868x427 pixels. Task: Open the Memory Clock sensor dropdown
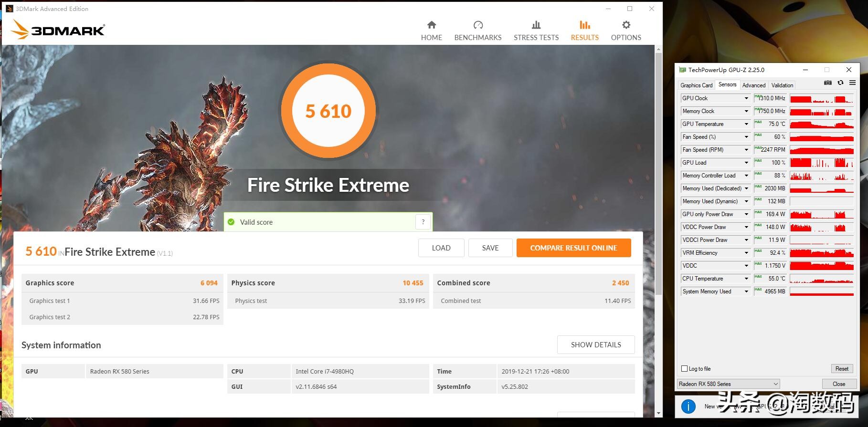tap(746, 111)
